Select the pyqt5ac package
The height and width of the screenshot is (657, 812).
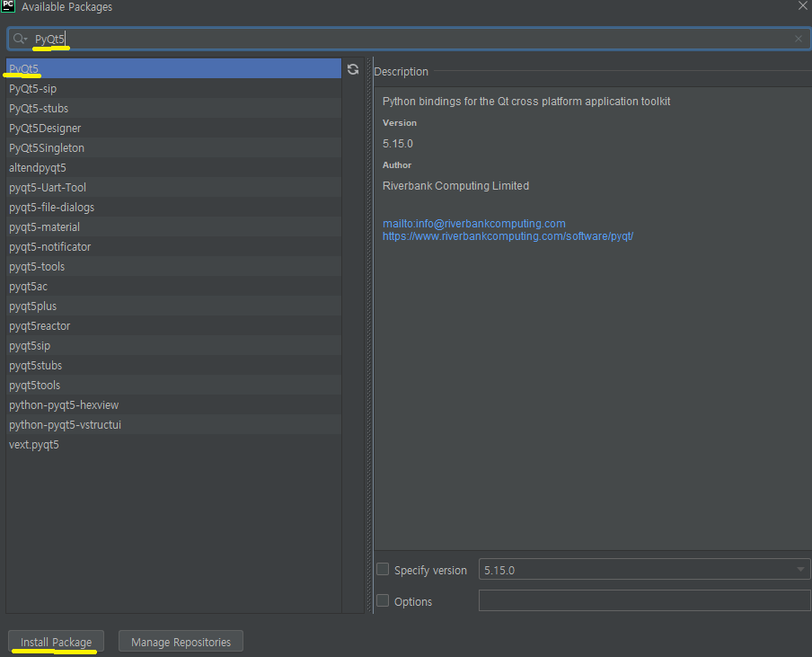point(173,286)
